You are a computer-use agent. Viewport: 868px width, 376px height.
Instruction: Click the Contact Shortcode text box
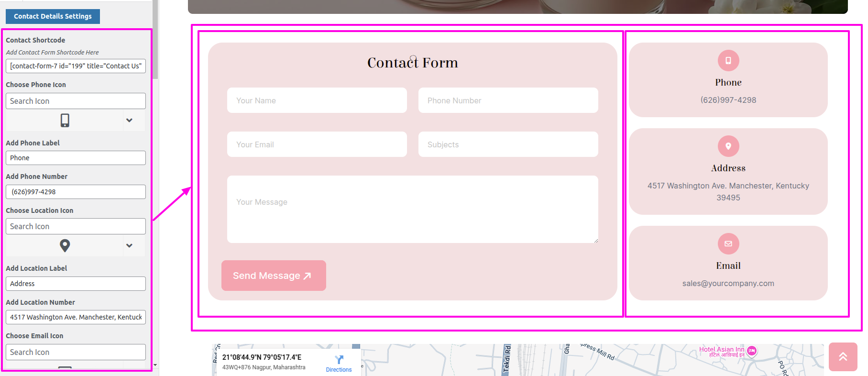click(76, 66)
